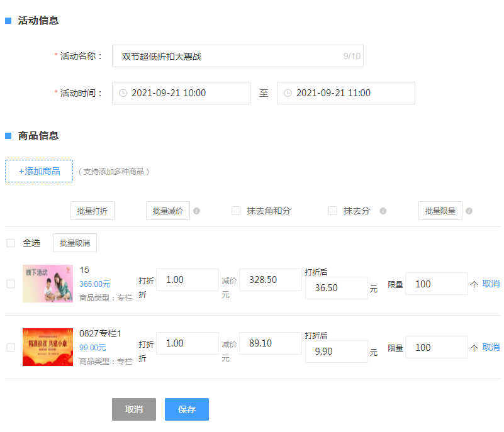Click the blue 保存 save button

coord(186,409)
